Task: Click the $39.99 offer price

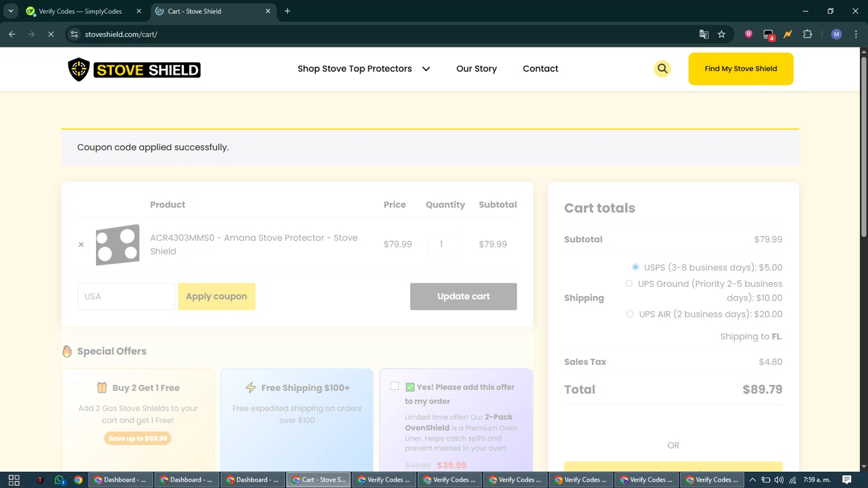Action: tap(451, 465)
